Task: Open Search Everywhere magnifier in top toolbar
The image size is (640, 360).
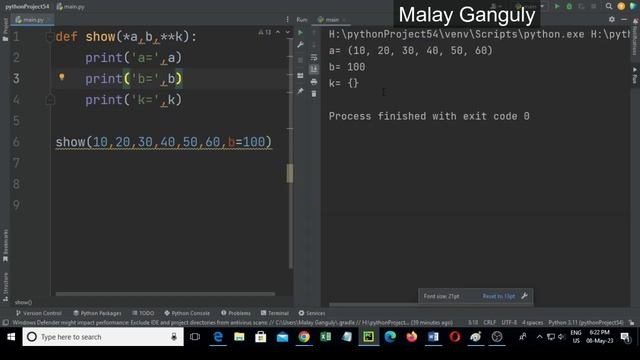Action: point(609,7)
